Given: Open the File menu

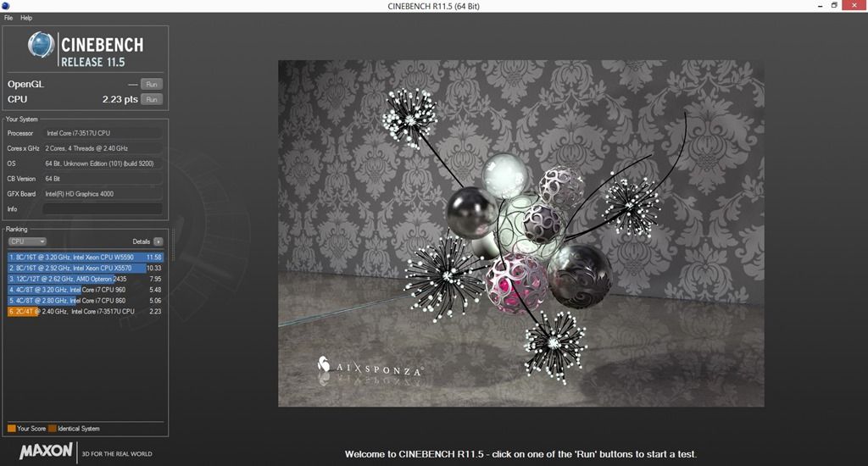Looking at the screenshot, I should coord(8,18).
